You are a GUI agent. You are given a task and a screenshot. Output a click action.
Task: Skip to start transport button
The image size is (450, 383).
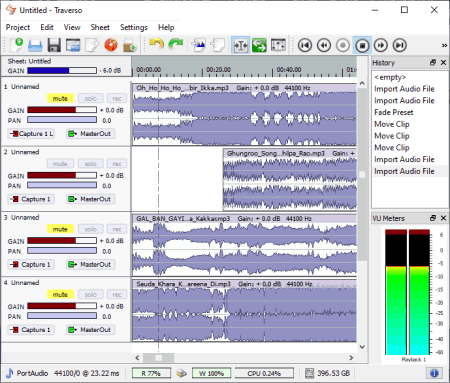305,45
